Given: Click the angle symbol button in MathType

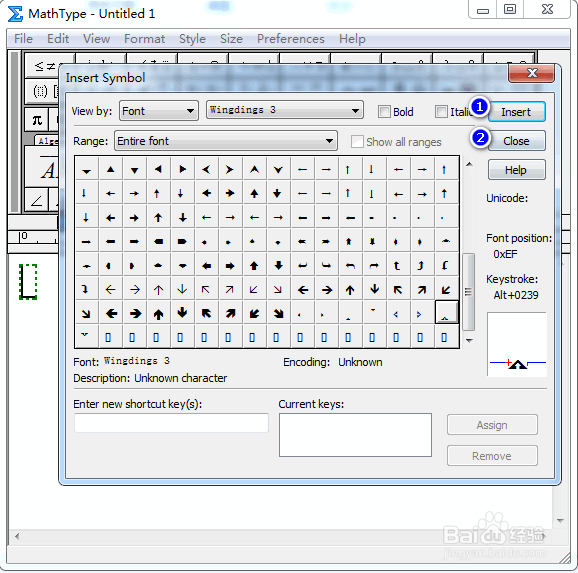Looking at the screenshot, I should coord(36,200).
